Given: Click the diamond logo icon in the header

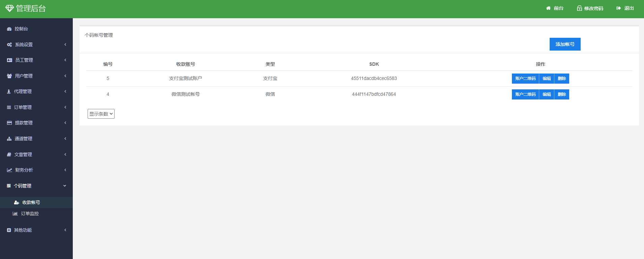Looking at the screenshot, I should tap(9, 8).
